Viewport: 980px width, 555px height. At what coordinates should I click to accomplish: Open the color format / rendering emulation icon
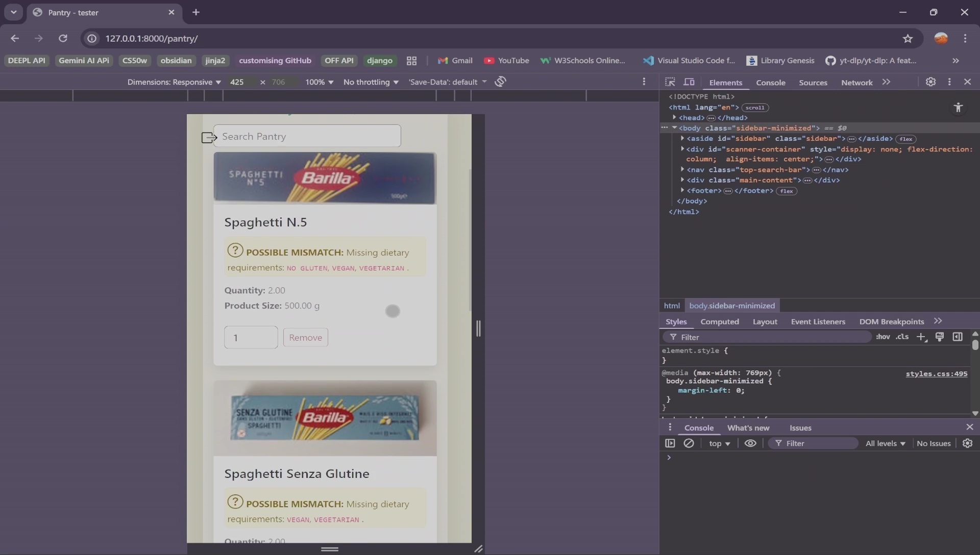[941, 337]
